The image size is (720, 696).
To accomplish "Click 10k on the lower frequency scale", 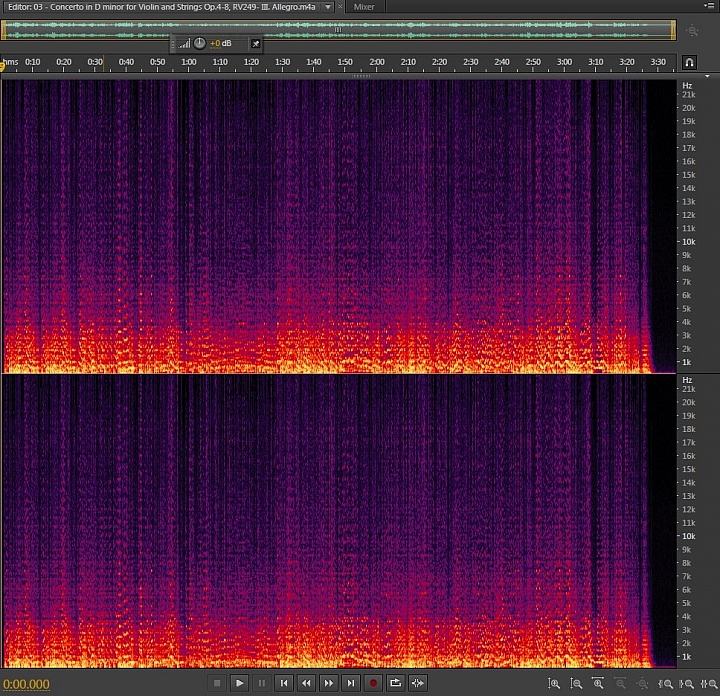I will pyautogui.click(x=688, y=536).
